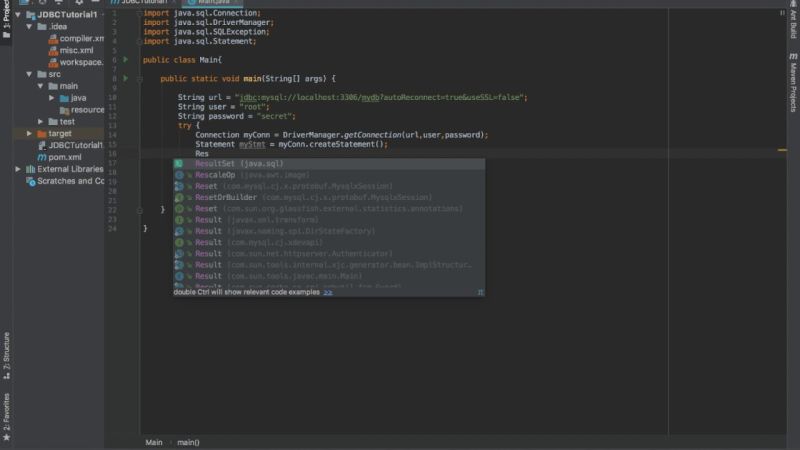Open project view settings gear icon

point(79,2)
